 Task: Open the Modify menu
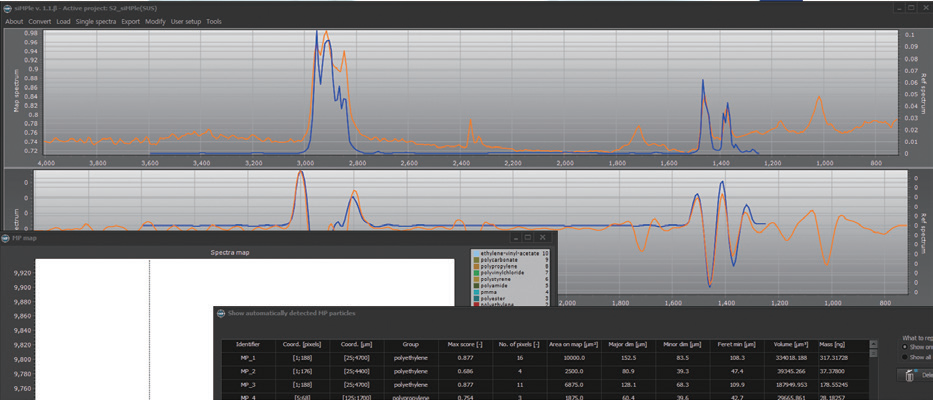155,21
